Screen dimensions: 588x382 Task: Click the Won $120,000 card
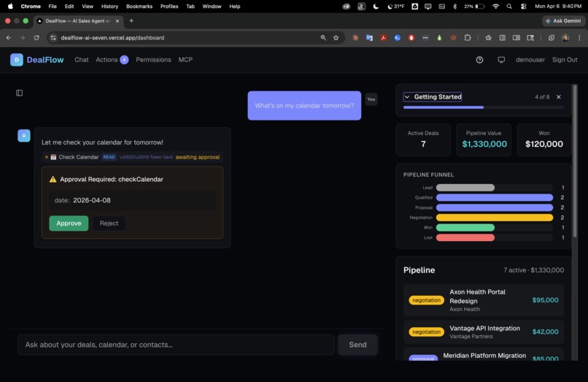click(x=543, y=140)
